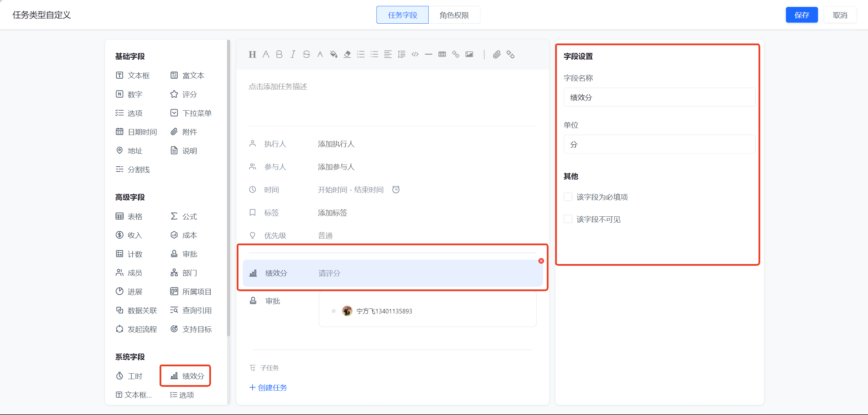Click the 取消 button
This screenshot has width=868, height=415.
click(x=840, y=15)
